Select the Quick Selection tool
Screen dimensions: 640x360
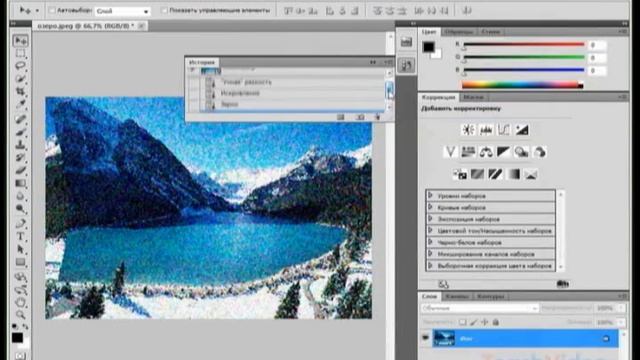[x=20, y=79]
